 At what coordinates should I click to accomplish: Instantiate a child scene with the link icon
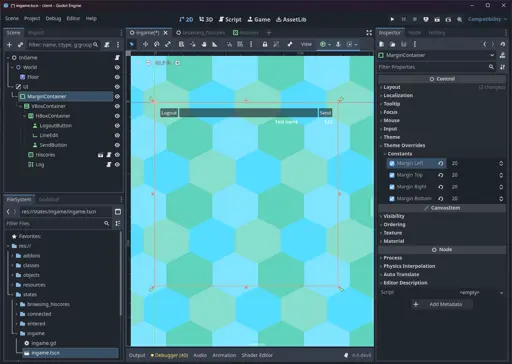click(20, 45)
